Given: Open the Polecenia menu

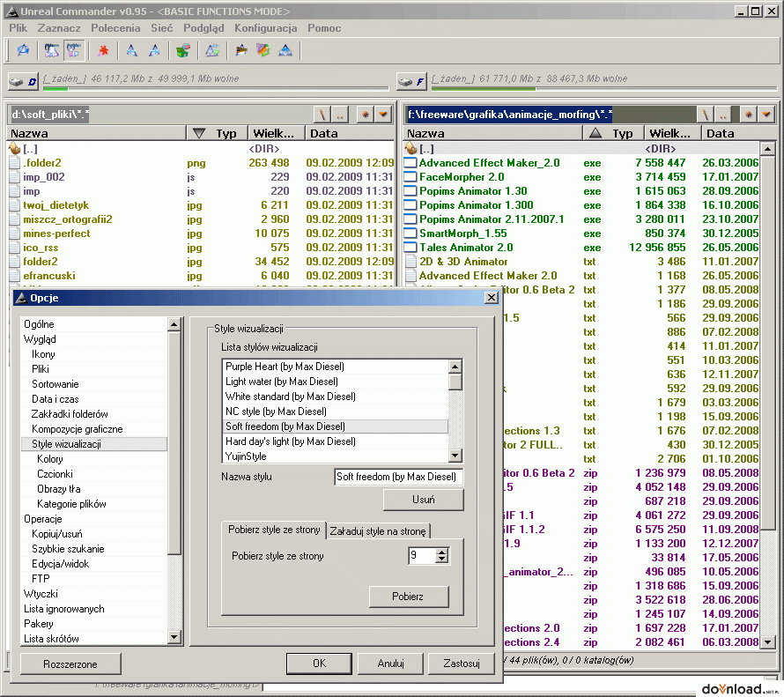Looking at the screenshot, I should point(115,28).
